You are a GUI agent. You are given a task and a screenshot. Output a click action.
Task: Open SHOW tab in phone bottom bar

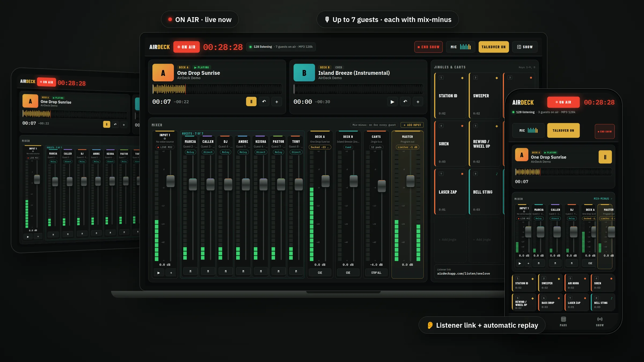pyautogui.click(x=600, y=321)
